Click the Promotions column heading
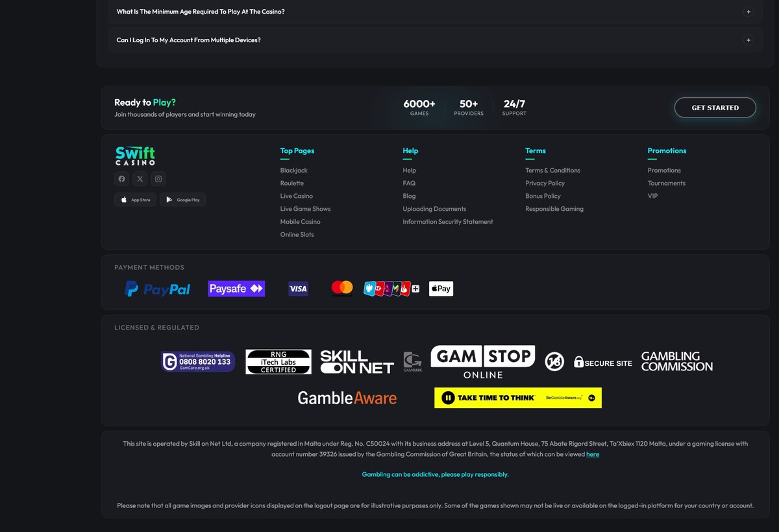The height and width of the screenshot is (532, 779). pos(667,151)
